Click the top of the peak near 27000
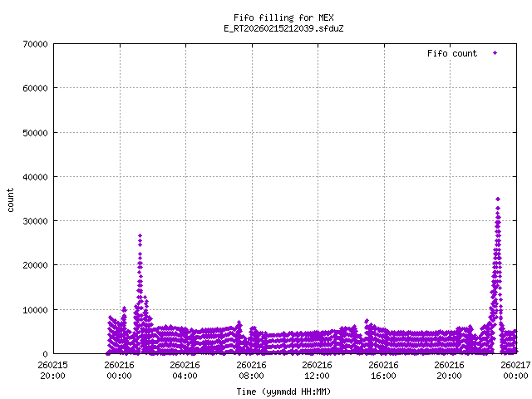 tap(140, 236)
